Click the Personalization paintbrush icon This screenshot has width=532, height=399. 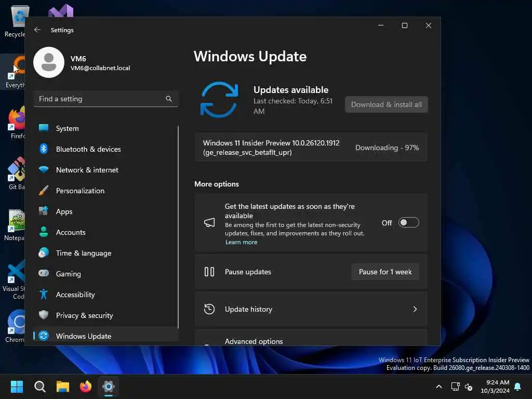[44, 190]
